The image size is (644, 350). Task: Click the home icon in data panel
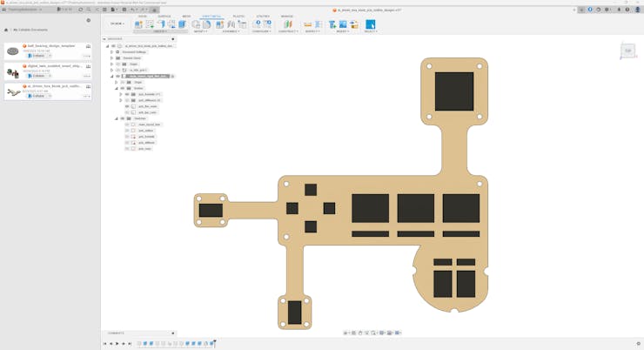click(6, 30)
